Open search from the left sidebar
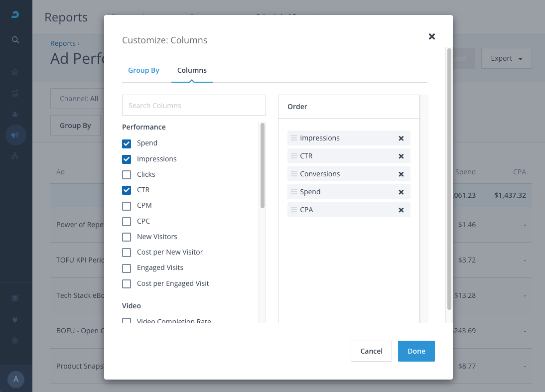The width and height of the screenshot is (545, 392). coord(15,40)
